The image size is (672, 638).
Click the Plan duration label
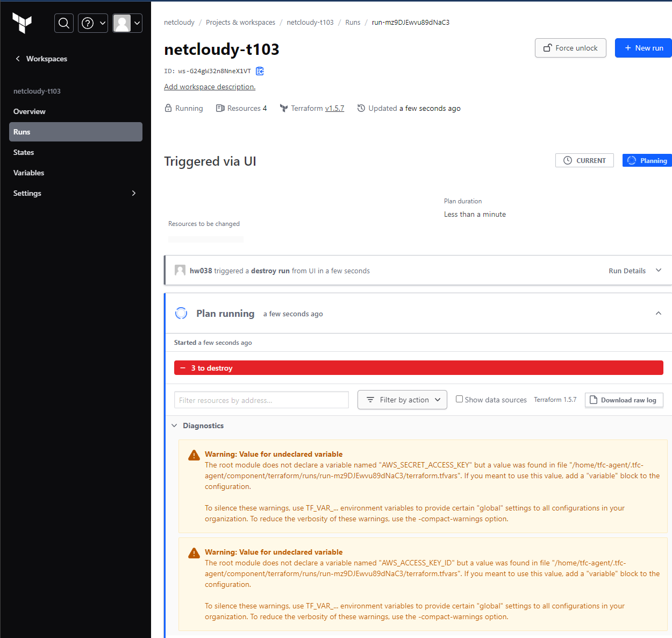tap(463, 201)
